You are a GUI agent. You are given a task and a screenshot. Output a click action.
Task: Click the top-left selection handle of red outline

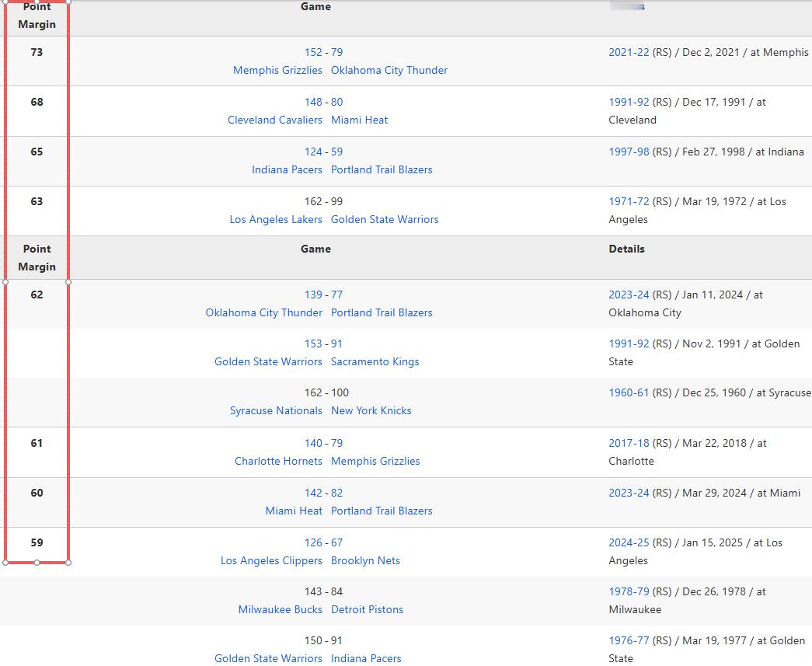point(5,2)
